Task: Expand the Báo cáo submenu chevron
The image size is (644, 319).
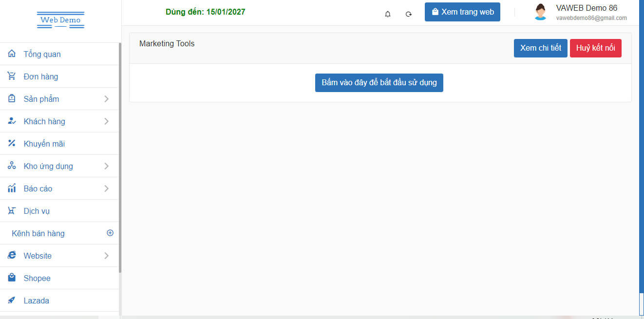Action: pos(107,188)
